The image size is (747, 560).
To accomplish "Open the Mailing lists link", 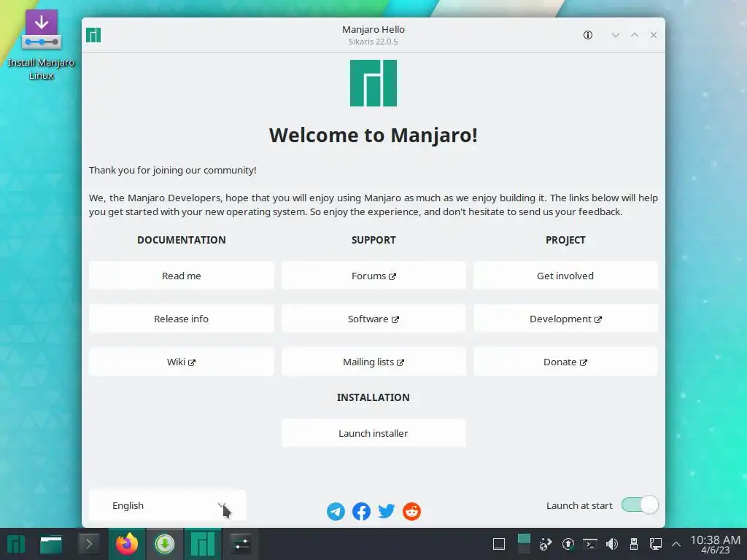I will click(x=373, y=362).
